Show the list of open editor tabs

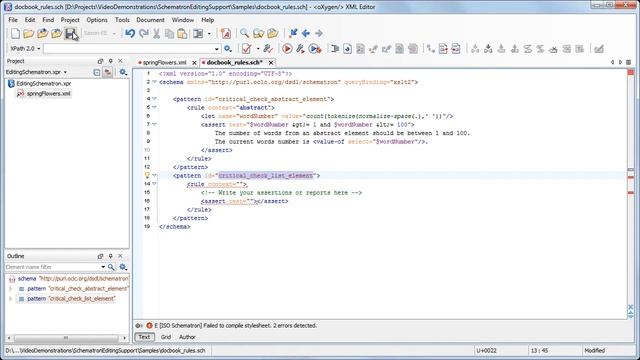629,62
